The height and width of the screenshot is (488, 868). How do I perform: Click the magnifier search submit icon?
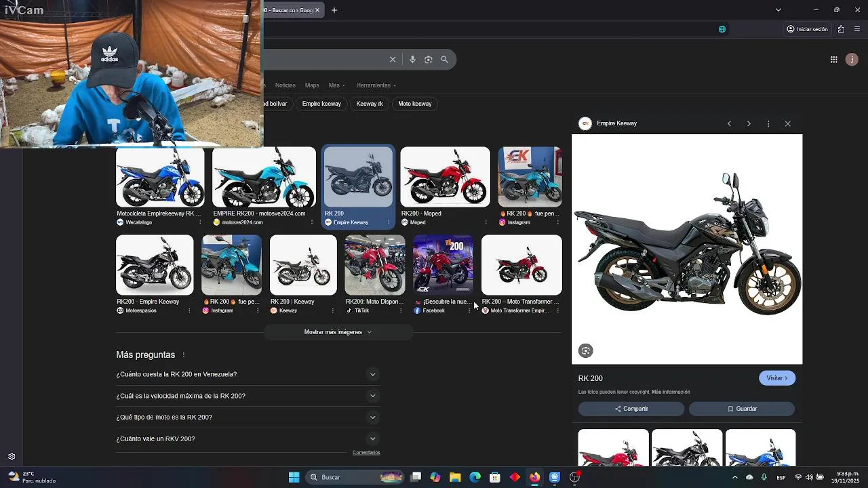(445, 60)
